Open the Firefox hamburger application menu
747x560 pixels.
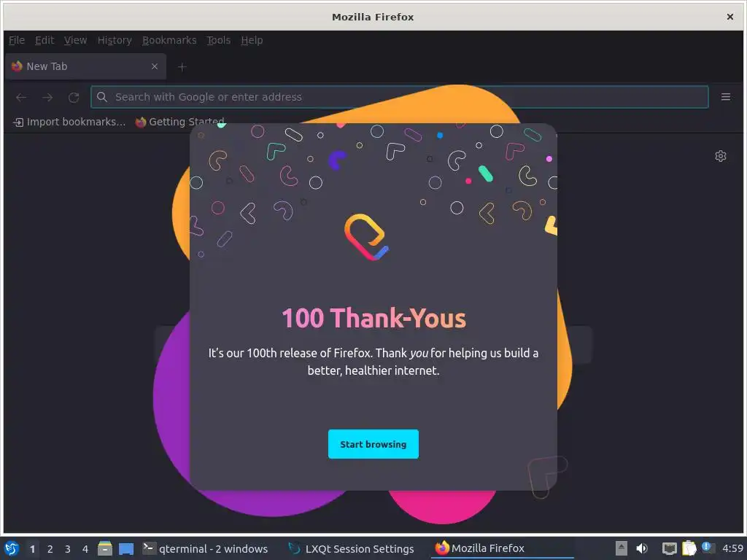click(726, 97)
